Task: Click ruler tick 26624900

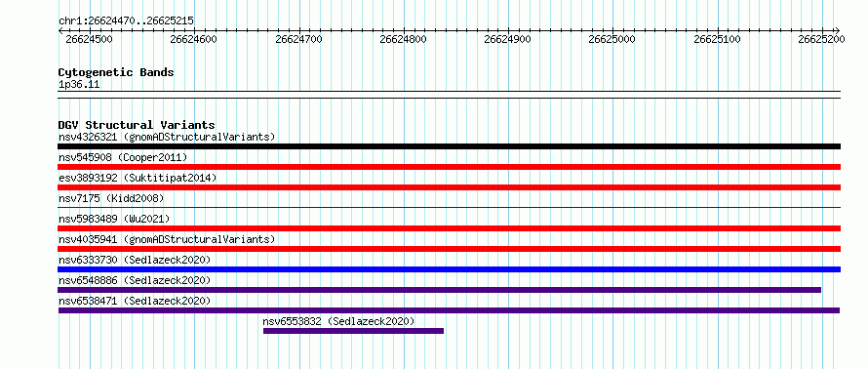Action: 507,39
